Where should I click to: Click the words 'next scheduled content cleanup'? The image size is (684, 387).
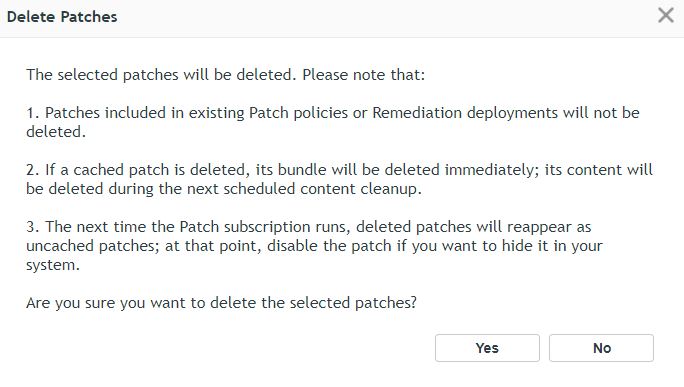(x=304, y=189)
